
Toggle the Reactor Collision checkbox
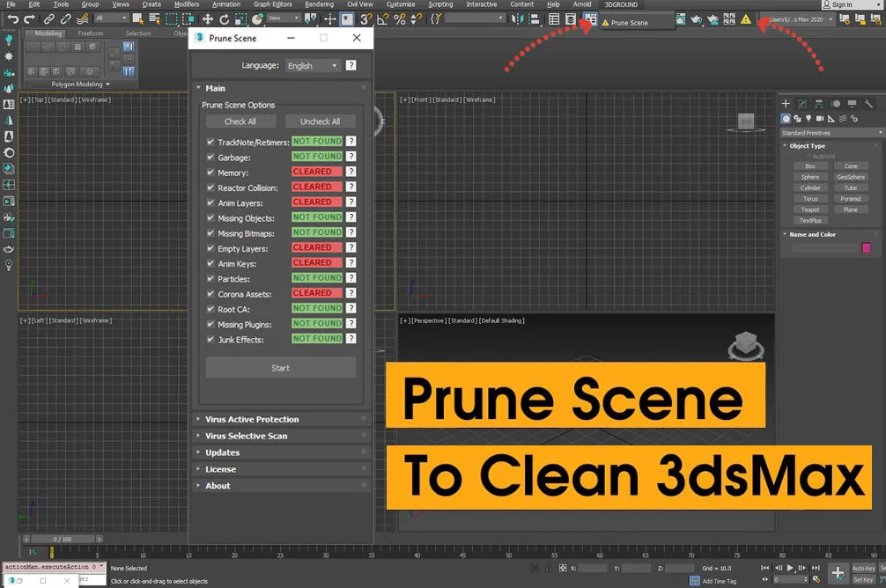(x=210, y=187)
